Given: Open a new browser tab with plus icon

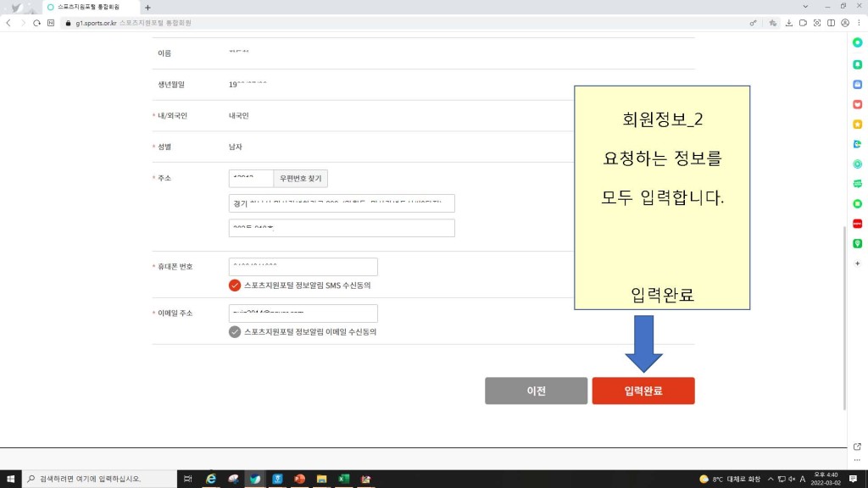Looking at the screenshot, I should tap(147, 7).
